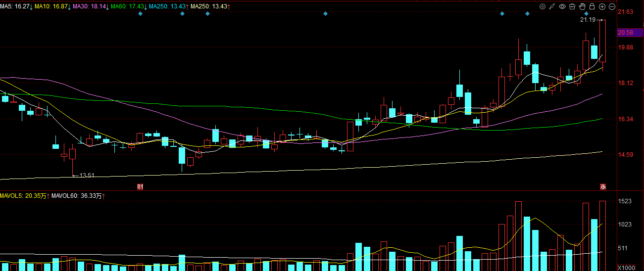
Task: Click the 18.12 price axis label
Action: [x=626, y=83]
